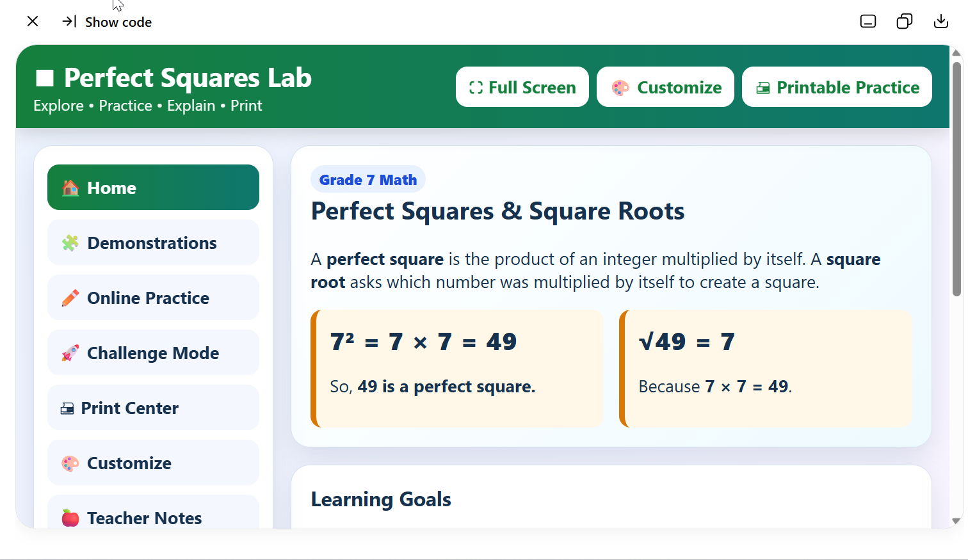Open Teacher Notes in the sidebar
Screen dimensions: 968x560
click(153, 513)
